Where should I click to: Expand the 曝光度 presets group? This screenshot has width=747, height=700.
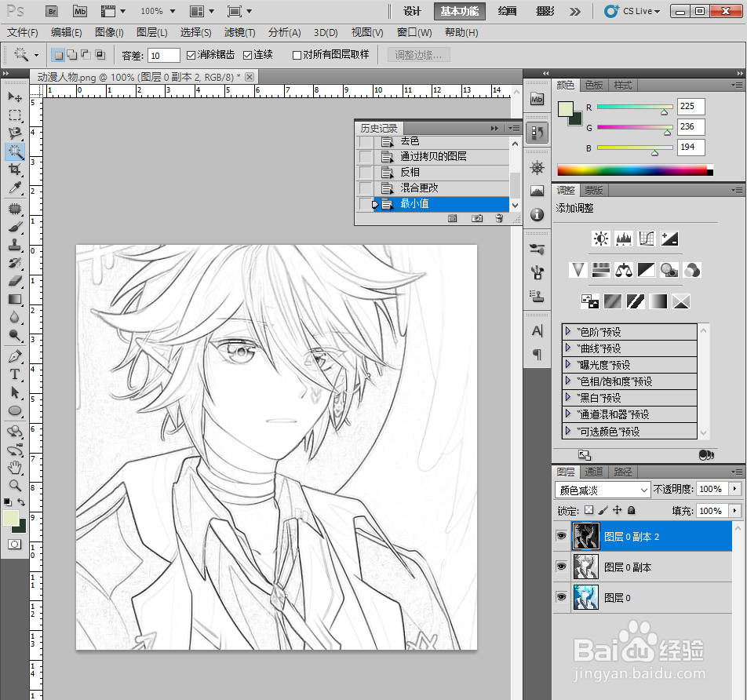coord(568,365)
